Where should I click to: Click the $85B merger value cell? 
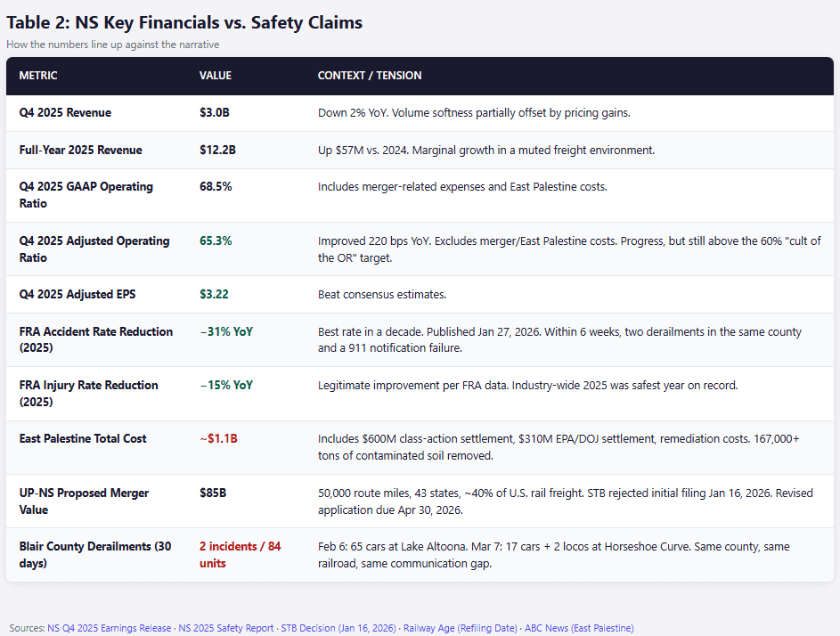(x=213, y=493)
